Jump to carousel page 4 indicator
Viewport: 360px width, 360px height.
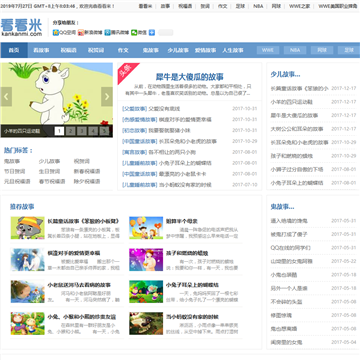[93, 131]
